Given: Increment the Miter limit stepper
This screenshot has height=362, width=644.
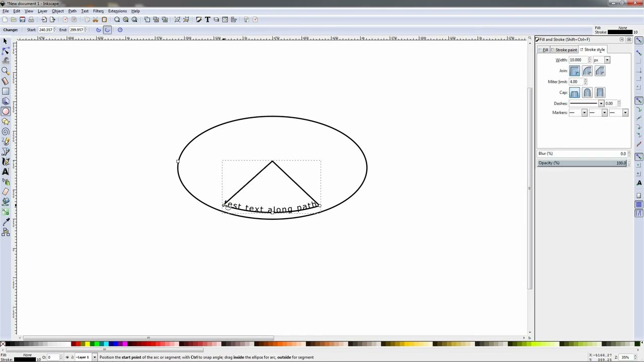Looking at the screenshot, I should [585, 80].
